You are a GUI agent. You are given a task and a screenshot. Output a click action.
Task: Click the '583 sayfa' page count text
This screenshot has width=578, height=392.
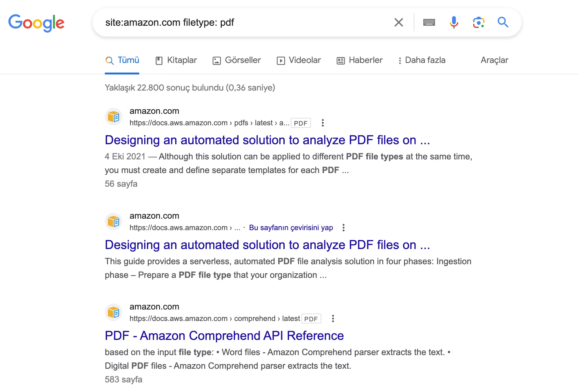point(123,380)
